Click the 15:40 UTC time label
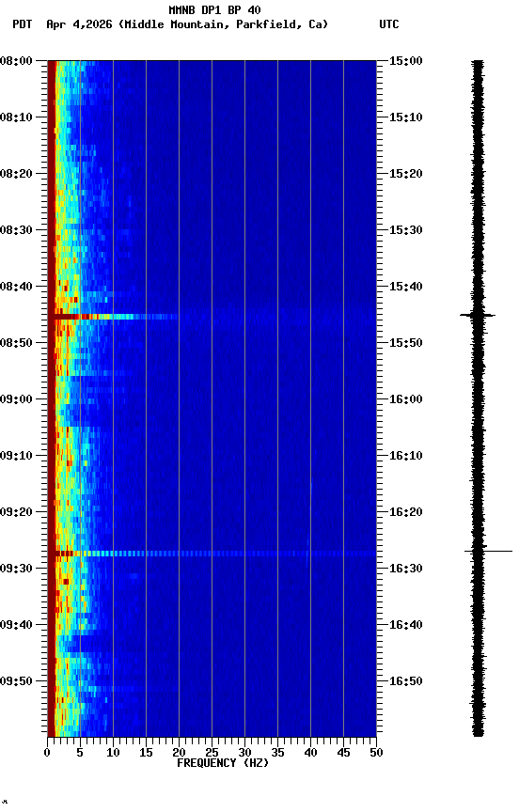Viewport: 519px width, 812px height. [x=406, y=287]
